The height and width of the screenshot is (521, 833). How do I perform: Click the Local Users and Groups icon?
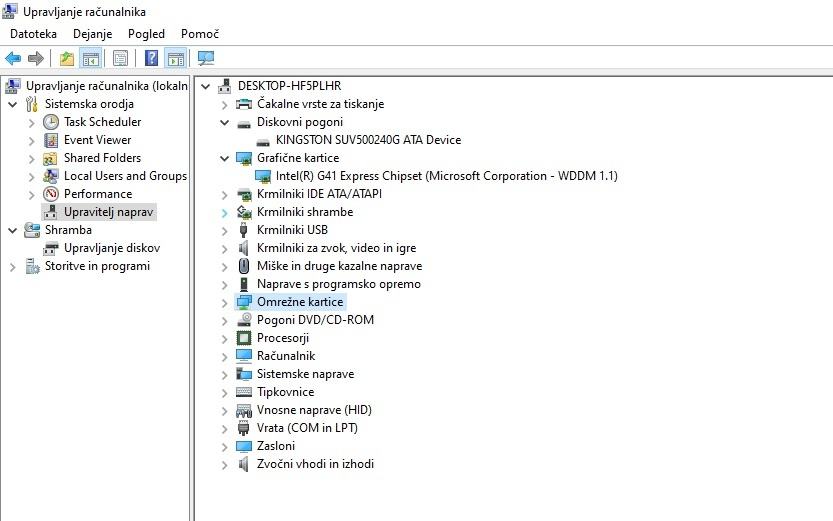tap(51, 176)
